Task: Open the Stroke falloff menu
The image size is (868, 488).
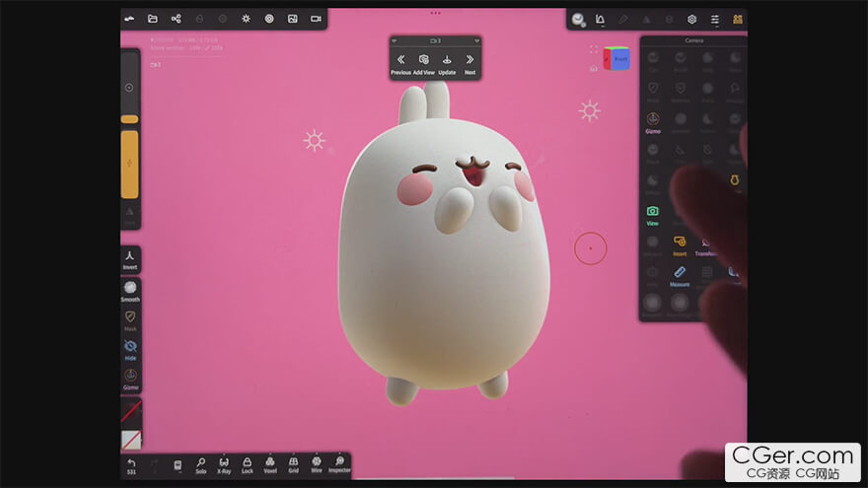Action: coord(600,20)
